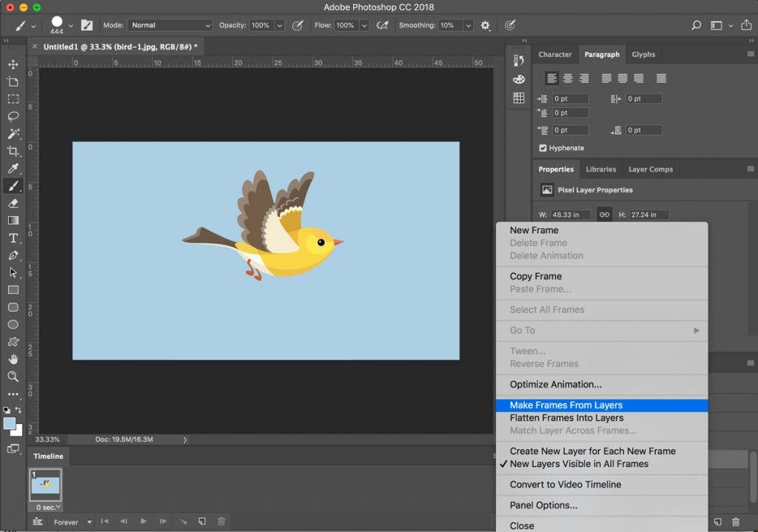Select the Crop tool
This screenshot has height=532, width=758.
point(13,151)
